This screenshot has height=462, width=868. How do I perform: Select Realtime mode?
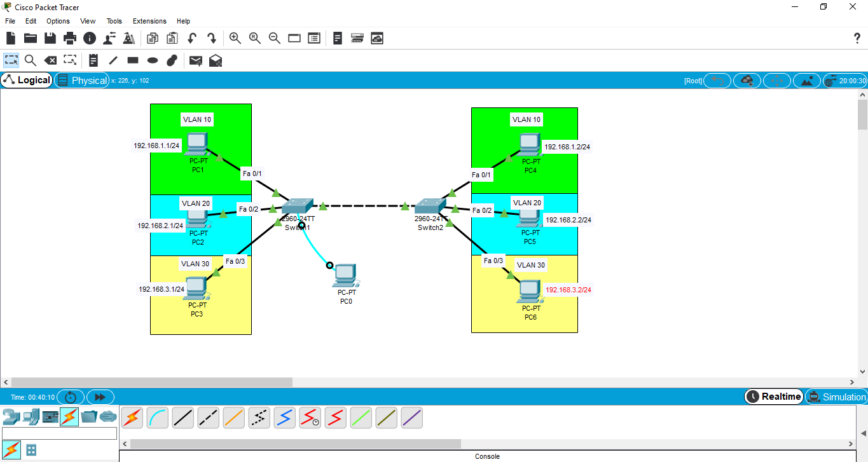pos(773,397)
